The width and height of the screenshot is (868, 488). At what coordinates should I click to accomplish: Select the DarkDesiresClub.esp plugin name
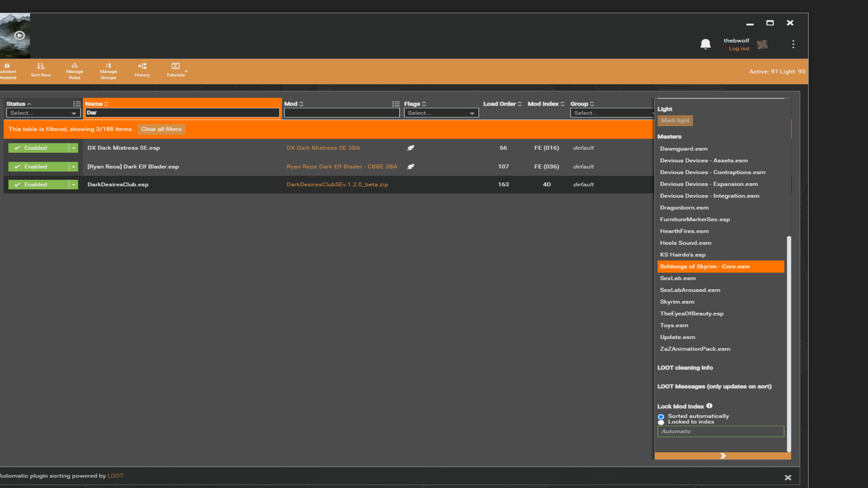click(118, 184)
